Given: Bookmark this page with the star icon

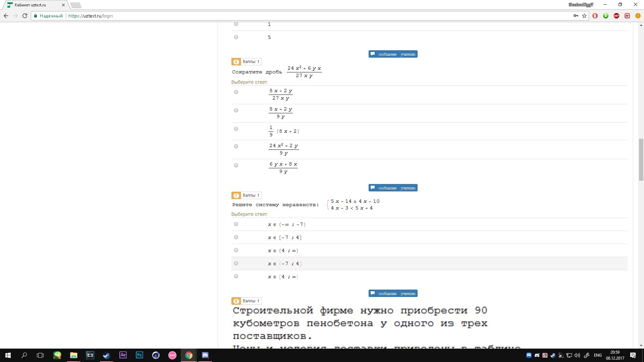Looking at the screenshot, I should click(x=584, y=16).
